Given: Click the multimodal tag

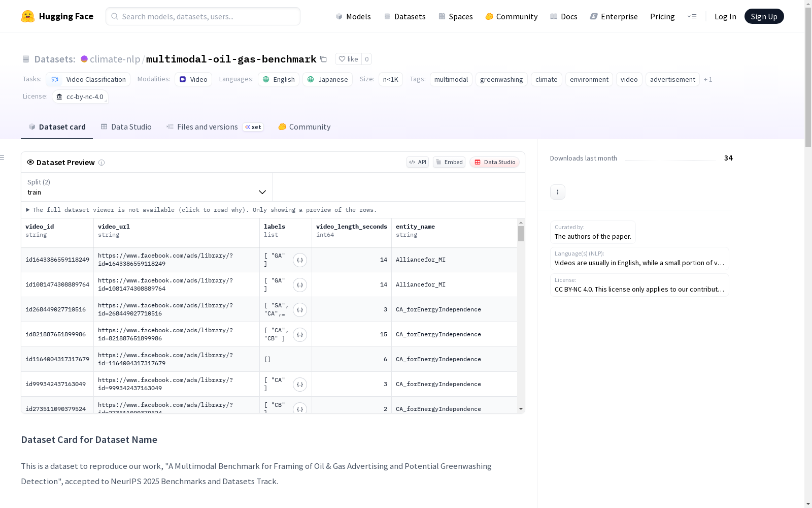Looking at the screenshot, I should tap(451, 79).
